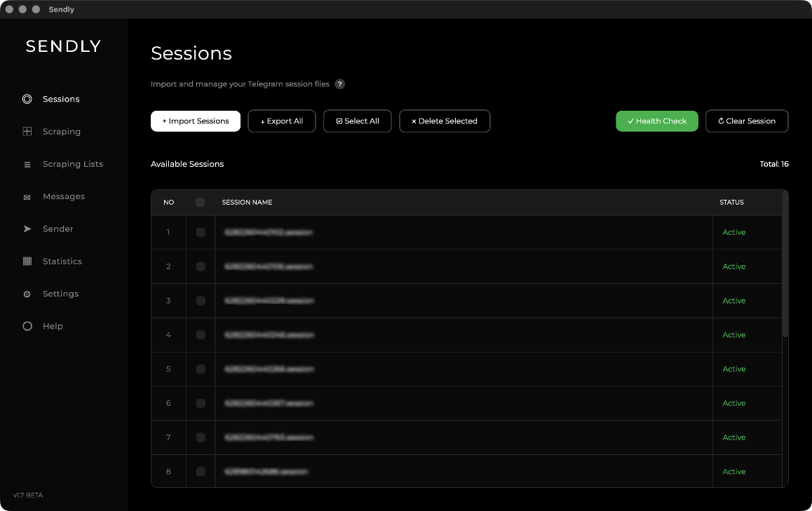Tick the checkbox for session row 7
Screen dimensions: 812x511
coord(201,437)
